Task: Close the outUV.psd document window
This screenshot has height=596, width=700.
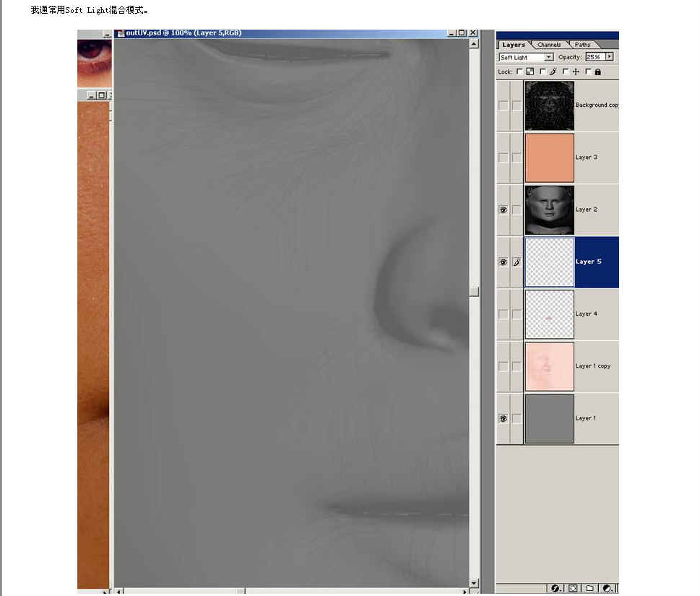Action: click(473, 33)
